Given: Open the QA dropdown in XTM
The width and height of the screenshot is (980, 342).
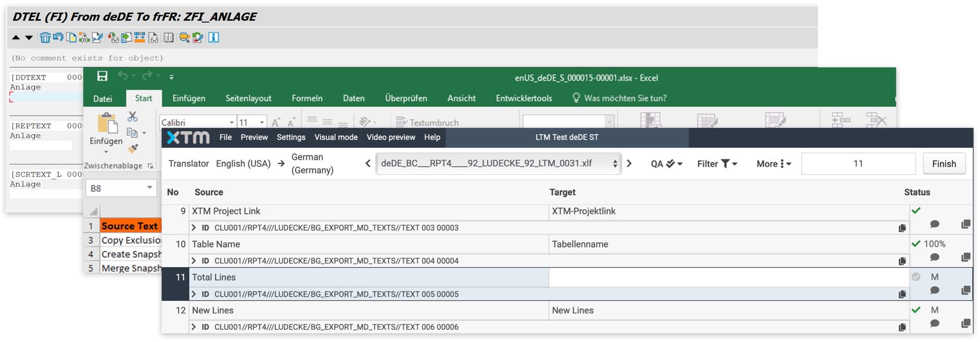Looking at the screenshot, I should tap(666, 164).
